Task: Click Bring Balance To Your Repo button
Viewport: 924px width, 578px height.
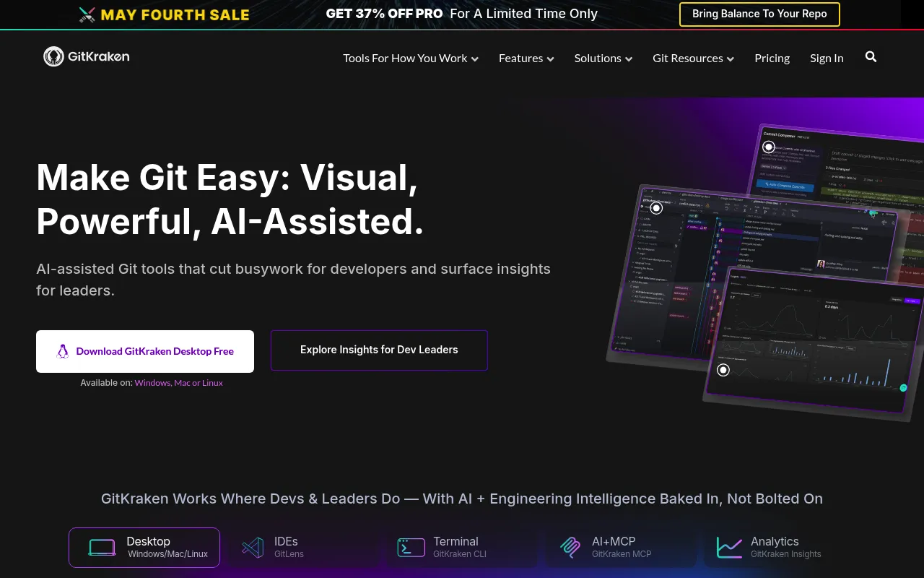Action: (x=759, y=14)
